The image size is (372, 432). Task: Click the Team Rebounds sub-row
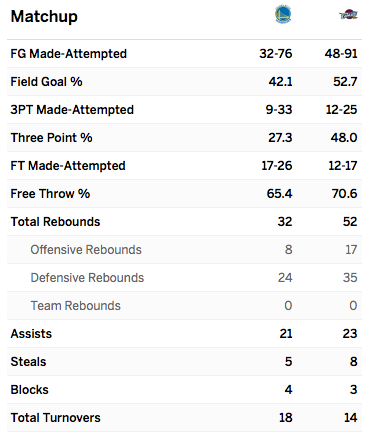pyautogui.click(x=184, y=306)
